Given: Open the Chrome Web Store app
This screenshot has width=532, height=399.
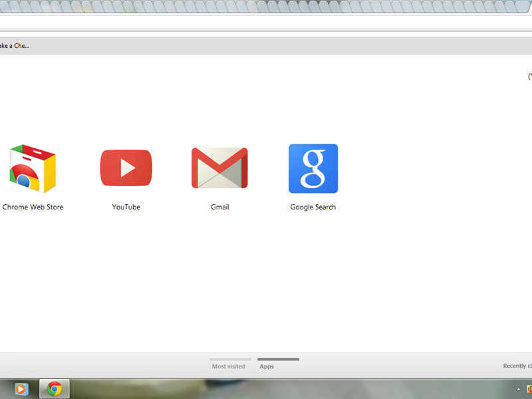Looking at the screenshot, I should (x=32, y=168).
